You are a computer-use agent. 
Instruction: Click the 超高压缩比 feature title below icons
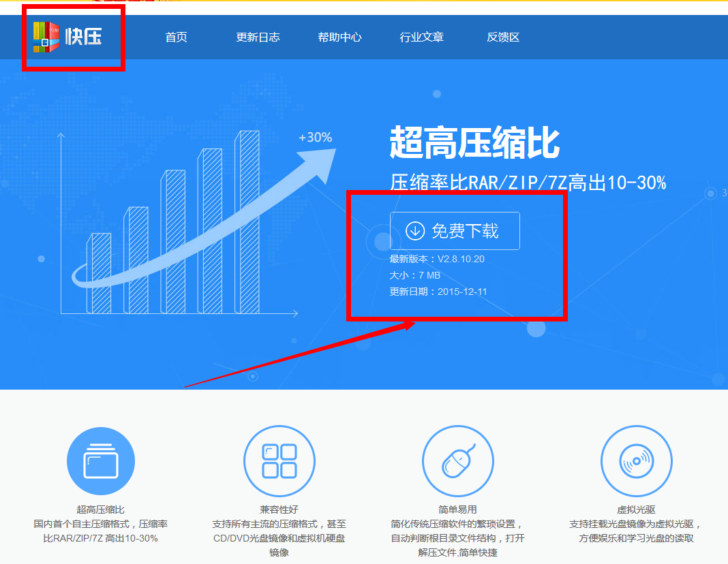pyautogui.click(x=101, y=510)
